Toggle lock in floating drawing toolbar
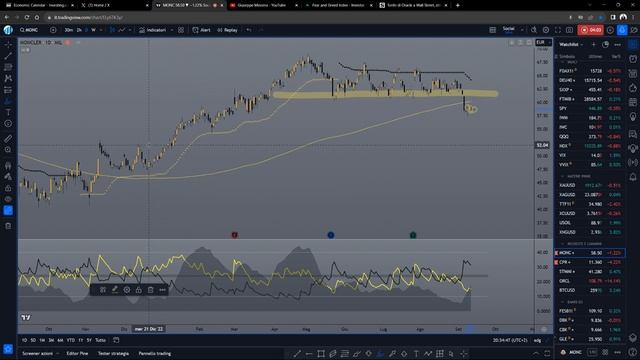Image resolution: width=640 pixels, height=360 pixels. pos(139,290)
